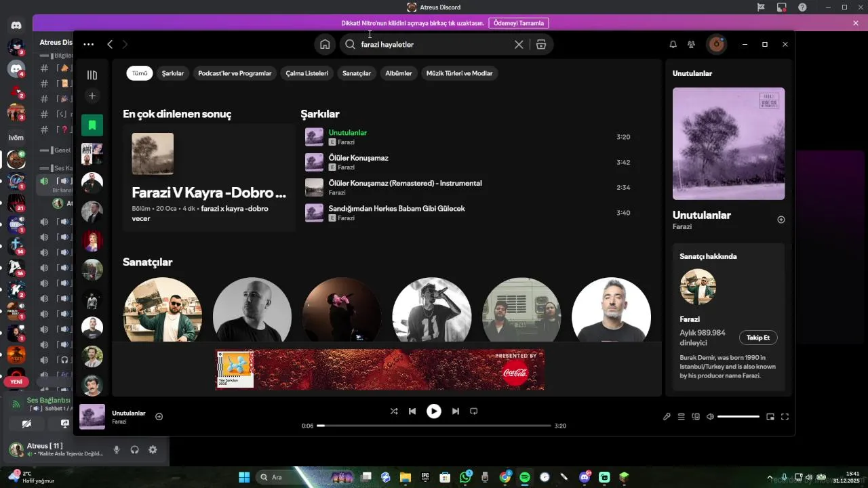Deafen Discord with the headphones icon

coord(134,449)
